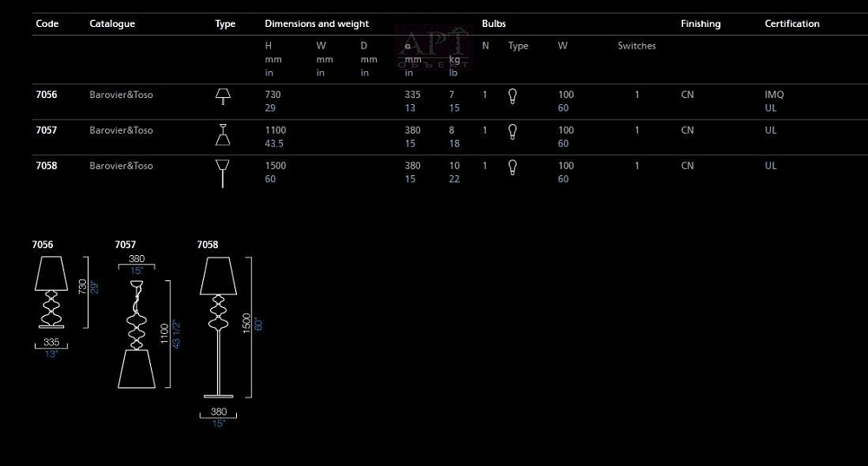Click Barovier&Toso in the 7058 row
The width and height of the screenshot is (868, 466).
121,166
